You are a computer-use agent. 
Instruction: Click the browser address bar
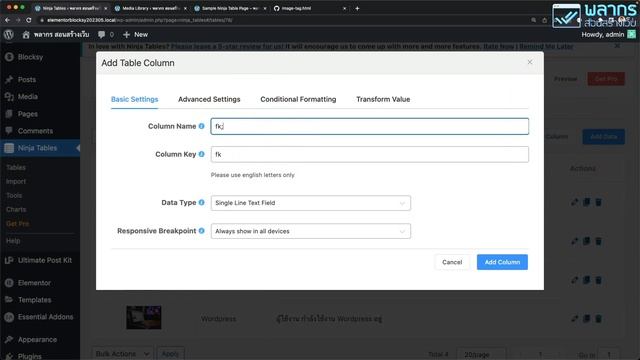coord(282,20)
